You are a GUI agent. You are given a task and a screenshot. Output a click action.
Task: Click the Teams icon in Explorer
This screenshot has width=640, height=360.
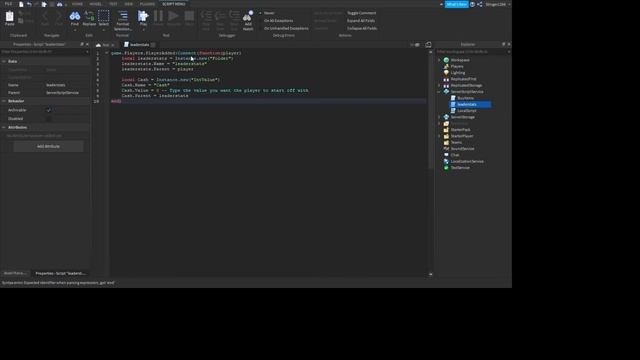pyautogui.click(x=446, y=142)
